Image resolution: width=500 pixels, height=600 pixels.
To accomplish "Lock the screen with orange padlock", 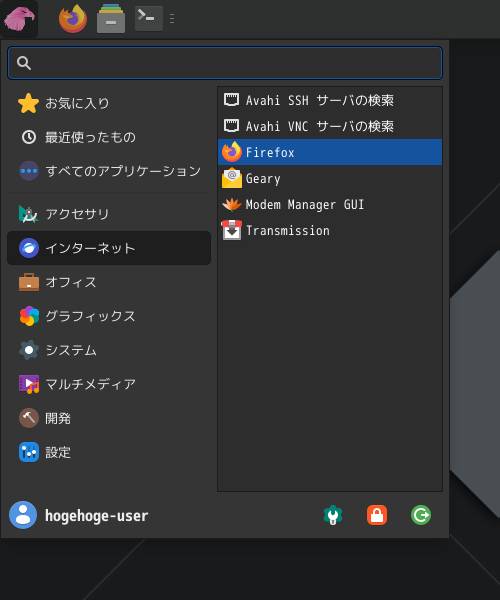I will [377, 515].
